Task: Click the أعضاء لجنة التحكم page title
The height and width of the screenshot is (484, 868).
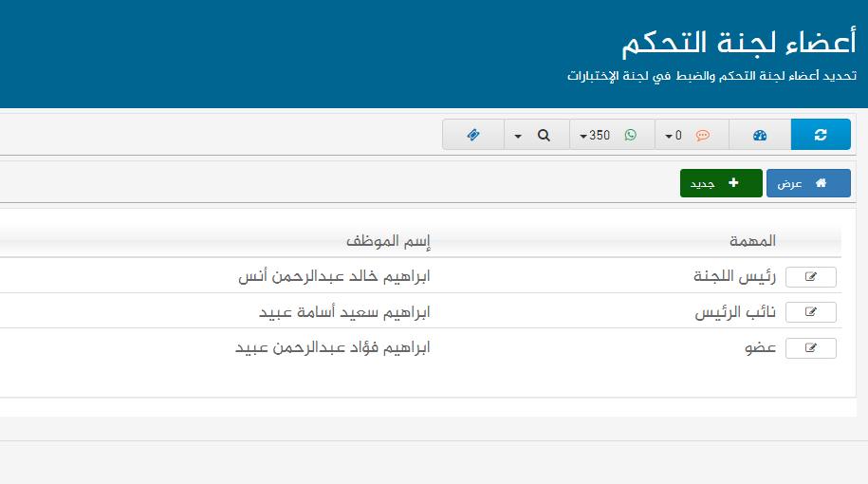Action: pyautogui.click(x=738, y=43)
